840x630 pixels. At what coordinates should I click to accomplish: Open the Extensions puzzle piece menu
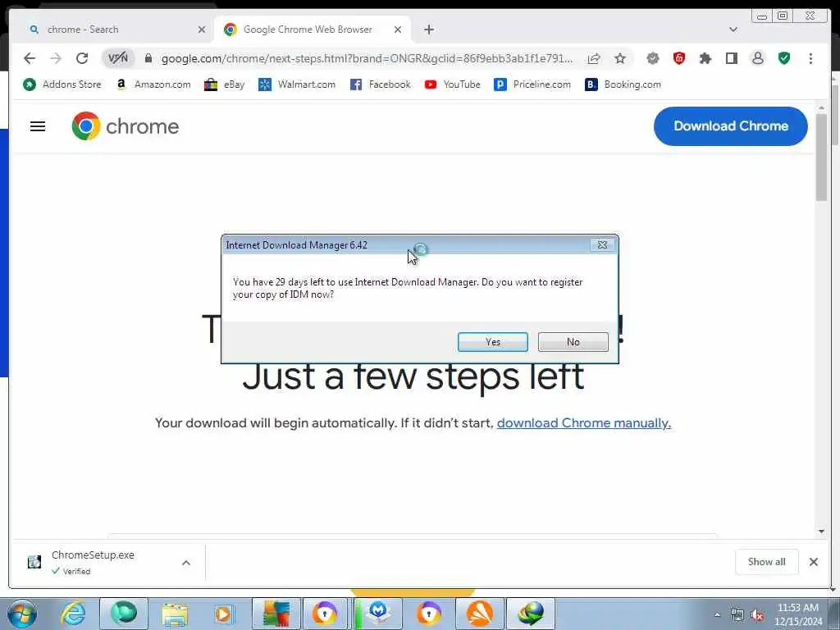705,58
